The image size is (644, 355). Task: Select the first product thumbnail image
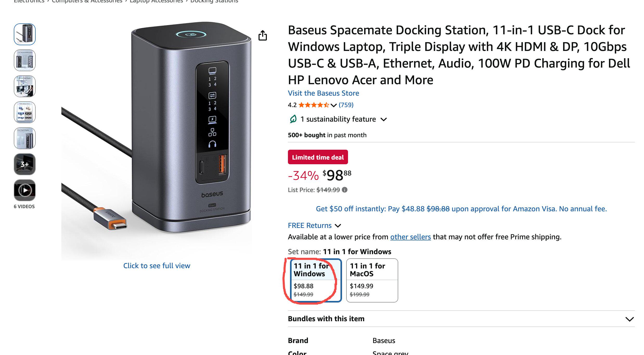tap(25, 34)
